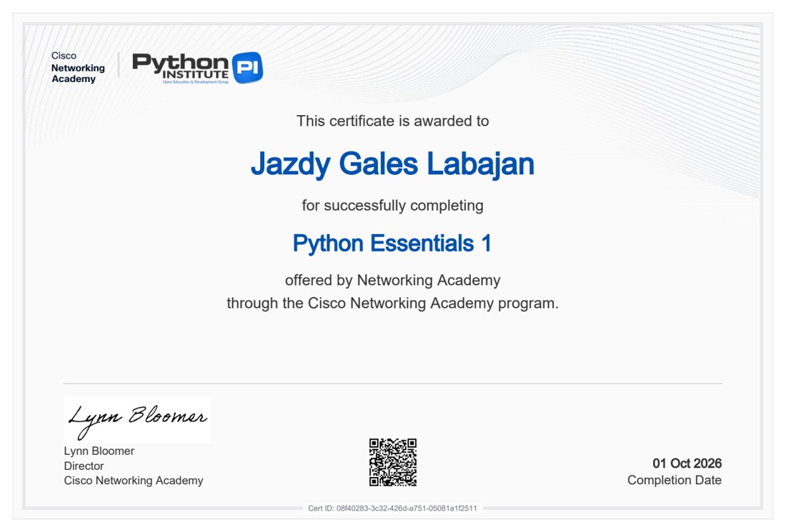Click 'This certificate is awarded to' text
Image resolution: width=786 pixels, height=532 pixels.
coord(392,121)
